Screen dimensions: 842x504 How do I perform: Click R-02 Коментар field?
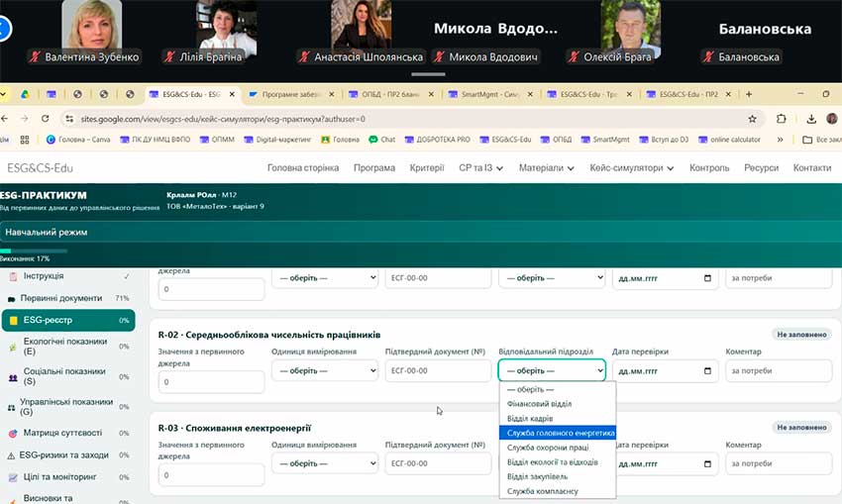click(x=778, y=371)
